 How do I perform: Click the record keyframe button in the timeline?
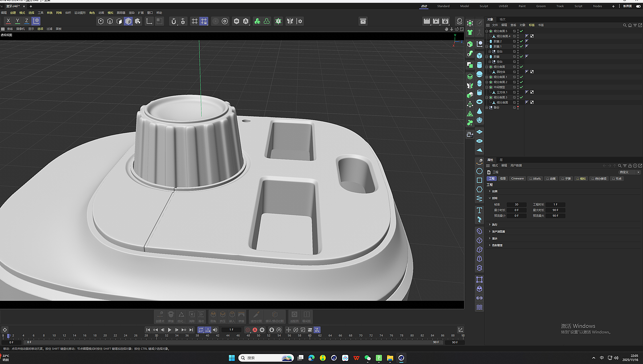click(x=248, y=330)
